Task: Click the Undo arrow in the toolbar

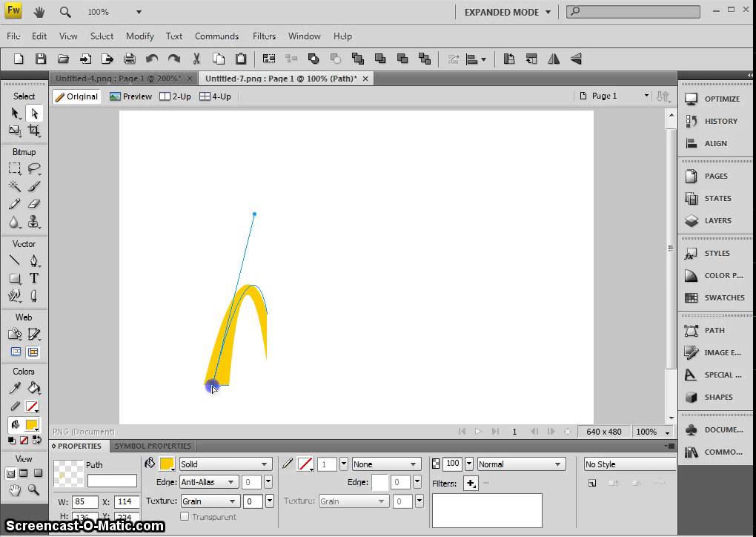Action: pyautogui.click(x=152, y=59)
